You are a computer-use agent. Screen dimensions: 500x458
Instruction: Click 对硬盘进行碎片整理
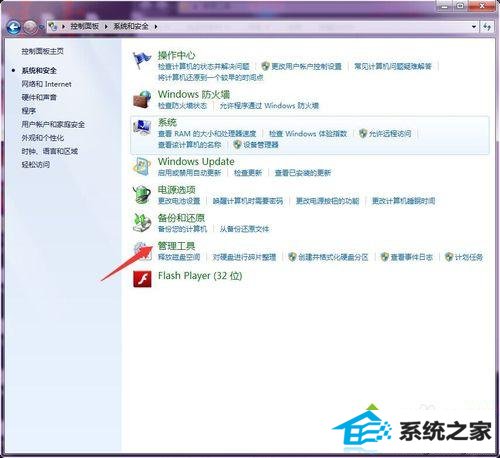coord(244,257)
